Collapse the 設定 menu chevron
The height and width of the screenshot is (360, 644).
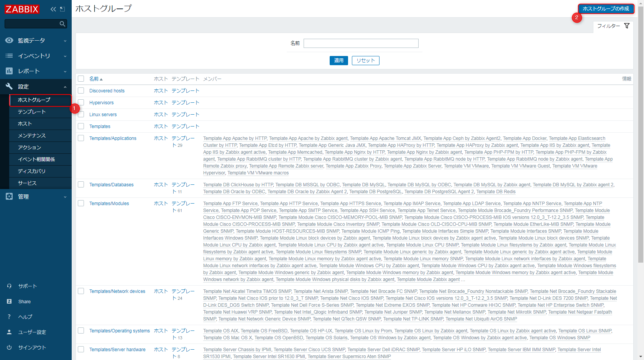tap(65, 87)
